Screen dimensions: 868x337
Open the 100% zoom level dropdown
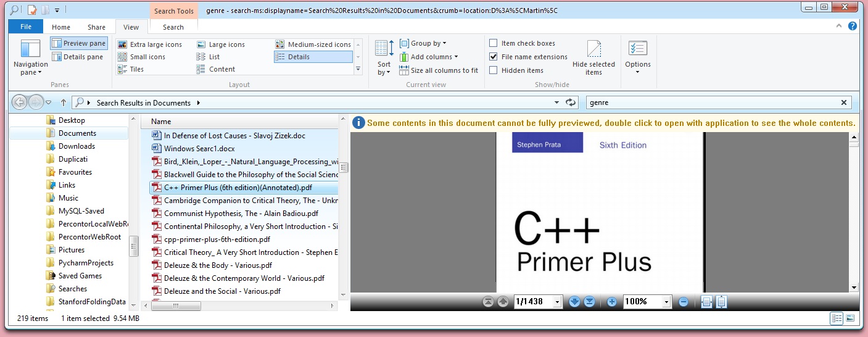666,302
